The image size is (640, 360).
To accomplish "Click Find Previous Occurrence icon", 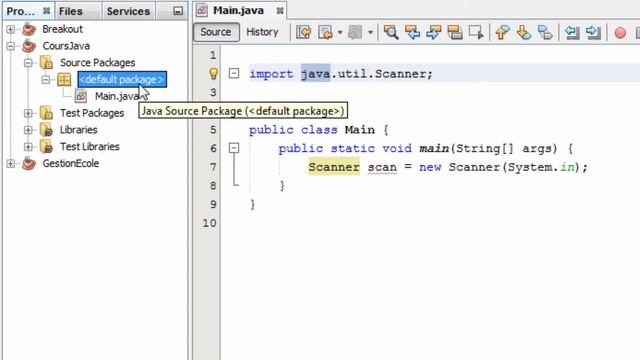I will point(412,32).
